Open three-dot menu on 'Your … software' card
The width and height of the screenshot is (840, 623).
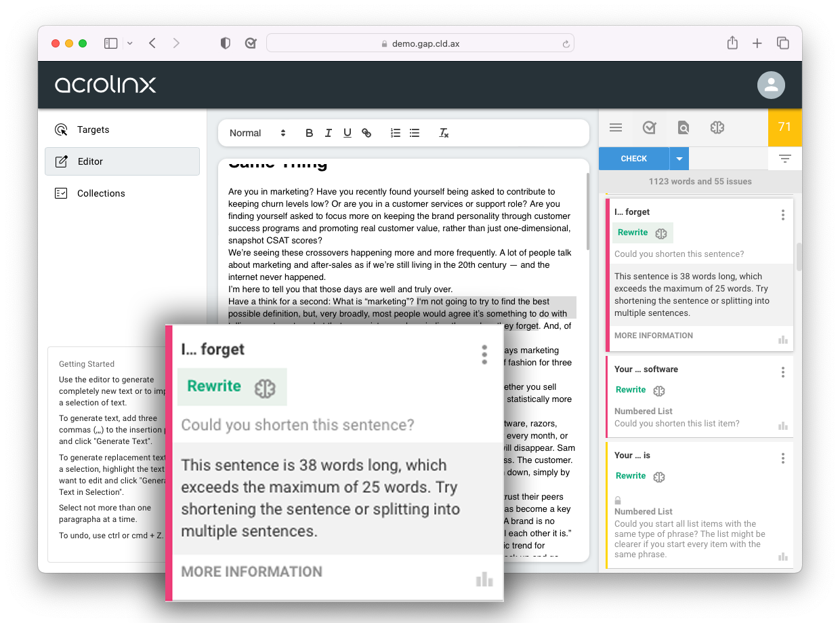(783, 372)
